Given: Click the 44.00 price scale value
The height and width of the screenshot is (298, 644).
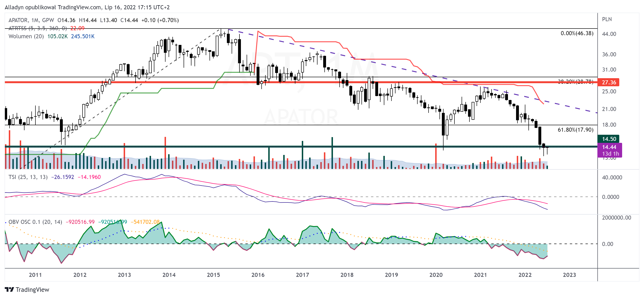Looking at the screenshot, I should click(x=609, y=34).
